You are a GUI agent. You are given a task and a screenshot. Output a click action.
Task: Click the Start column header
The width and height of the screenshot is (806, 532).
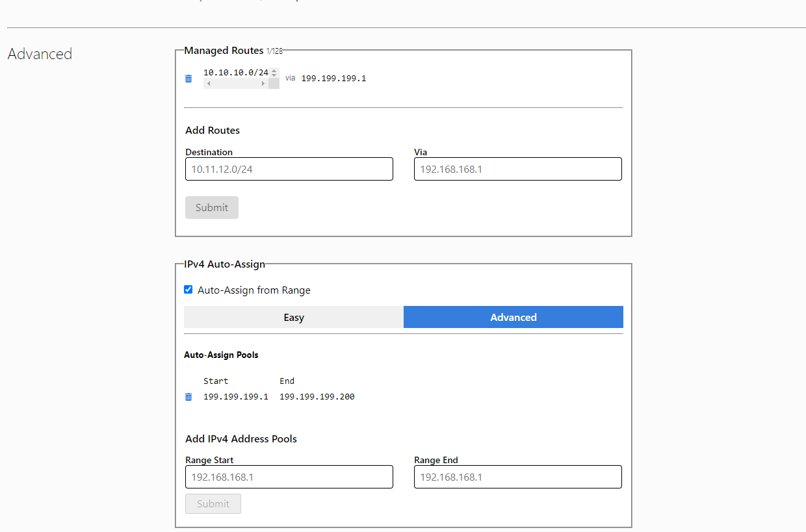point(216,381)
